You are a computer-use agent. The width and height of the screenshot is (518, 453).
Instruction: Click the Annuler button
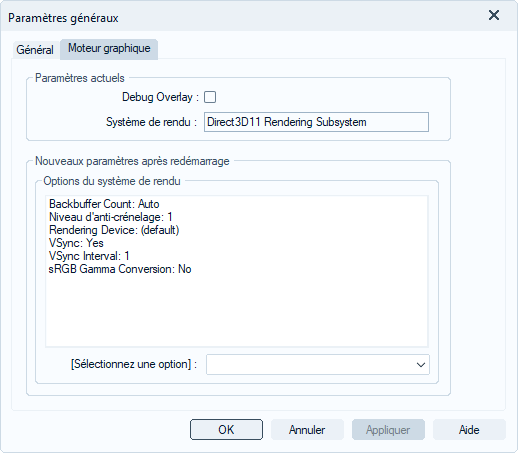(x=307, y=430)
